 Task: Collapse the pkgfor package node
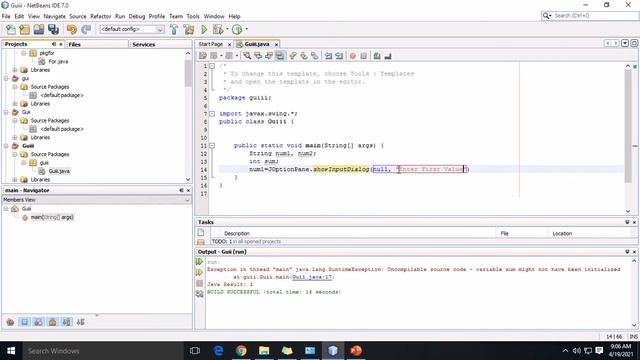click(24, 53)
